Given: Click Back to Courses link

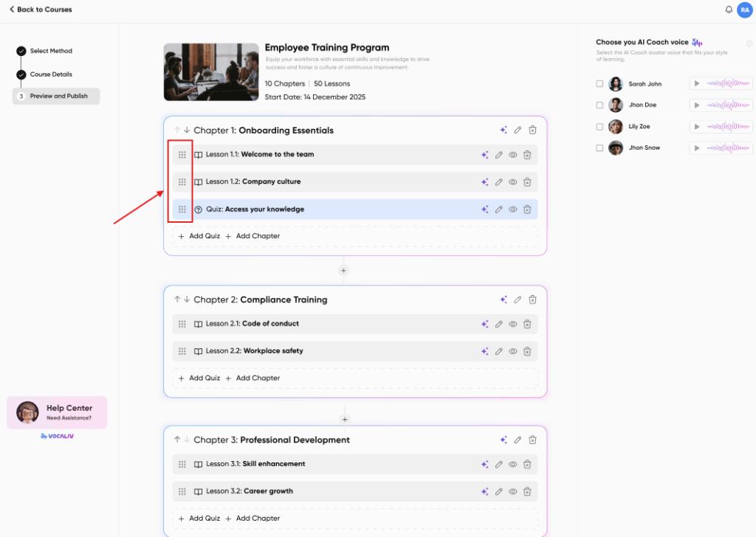Looking at the screenshot, I should click(x=41, y=10).
